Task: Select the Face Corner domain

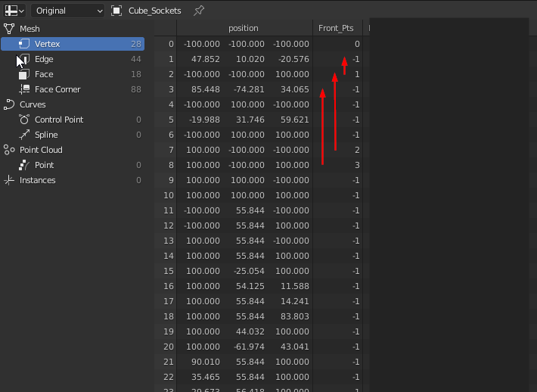Action: coord(73,89)
